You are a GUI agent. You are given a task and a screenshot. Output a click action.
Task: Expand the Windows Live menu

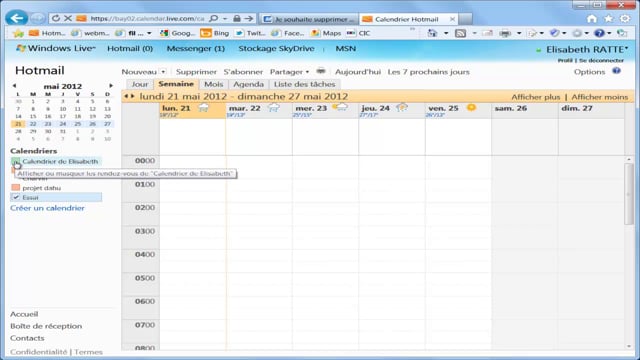pyautogui.click(x=55, y=48)
